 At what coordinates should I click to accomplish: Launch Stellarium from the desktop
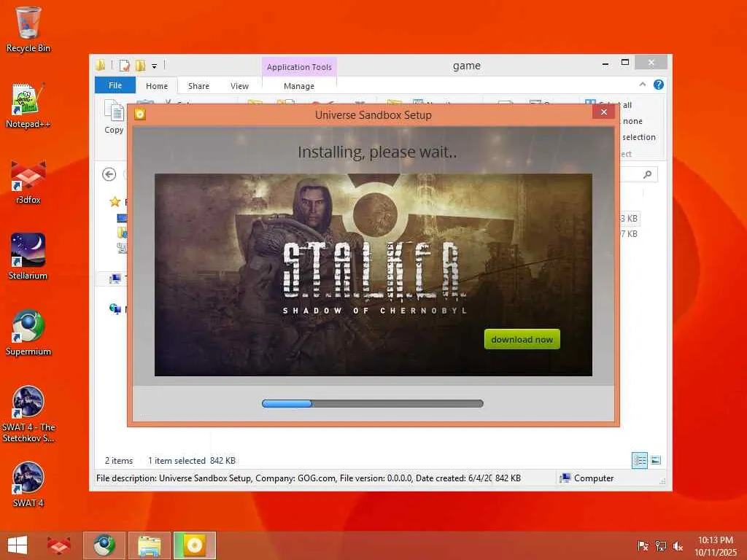pyautogui.click(x=28, y=257)
